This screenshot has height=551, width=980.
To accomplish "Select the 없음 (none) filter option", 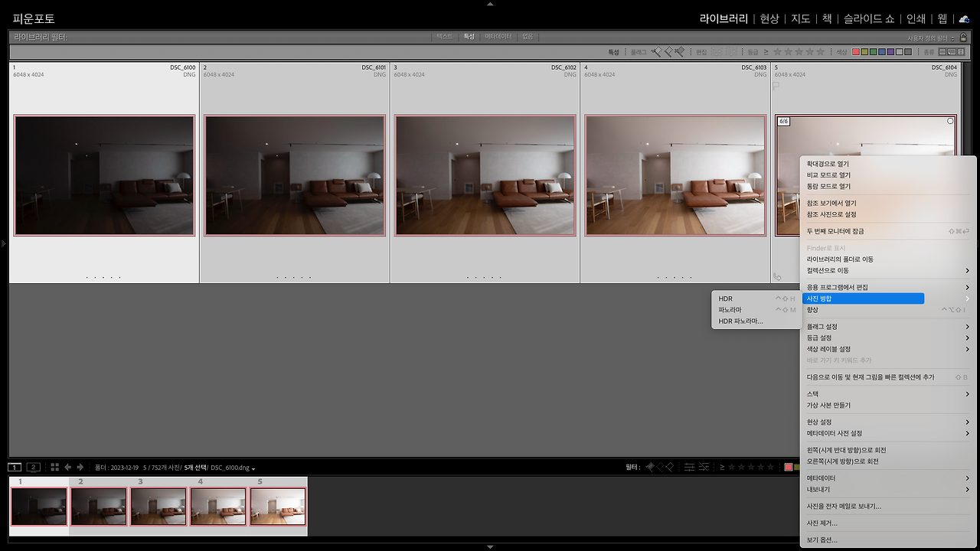I will pyautogui.click(x=528, y=37).
